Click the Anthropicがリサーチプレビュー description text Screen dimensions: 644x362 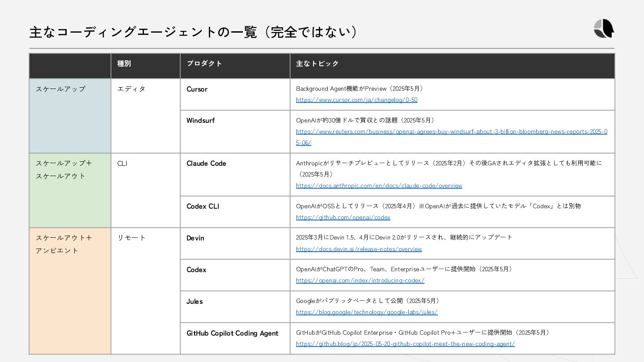(x=449, y=168)
